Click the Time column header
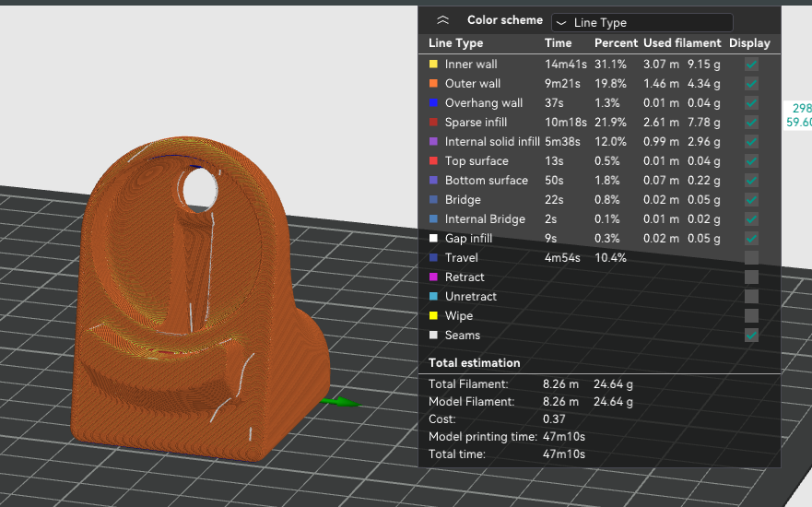Image resolution: width=812 pixels, height=507 pixels. pyautogui.click(x=558, y=43)
